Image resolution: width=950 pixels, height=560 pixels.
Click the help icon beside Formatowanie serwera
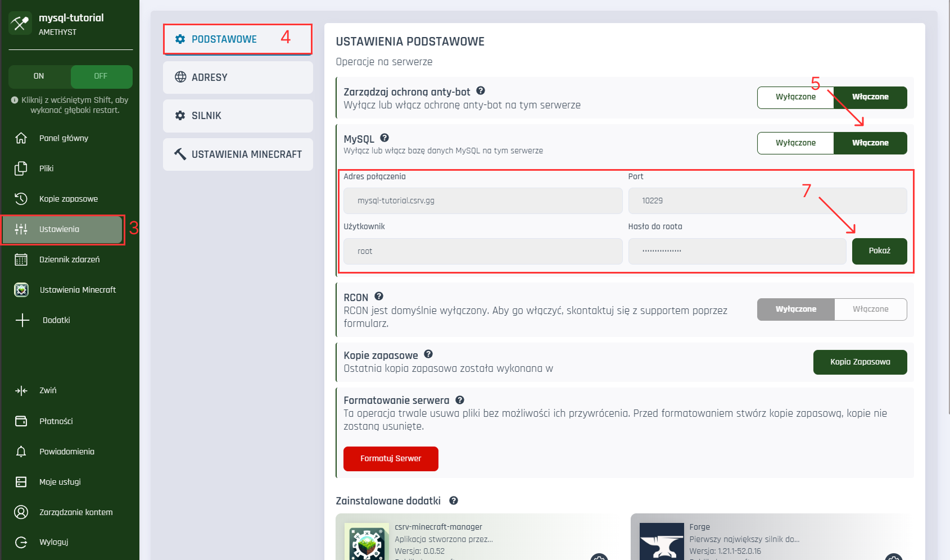460,400
